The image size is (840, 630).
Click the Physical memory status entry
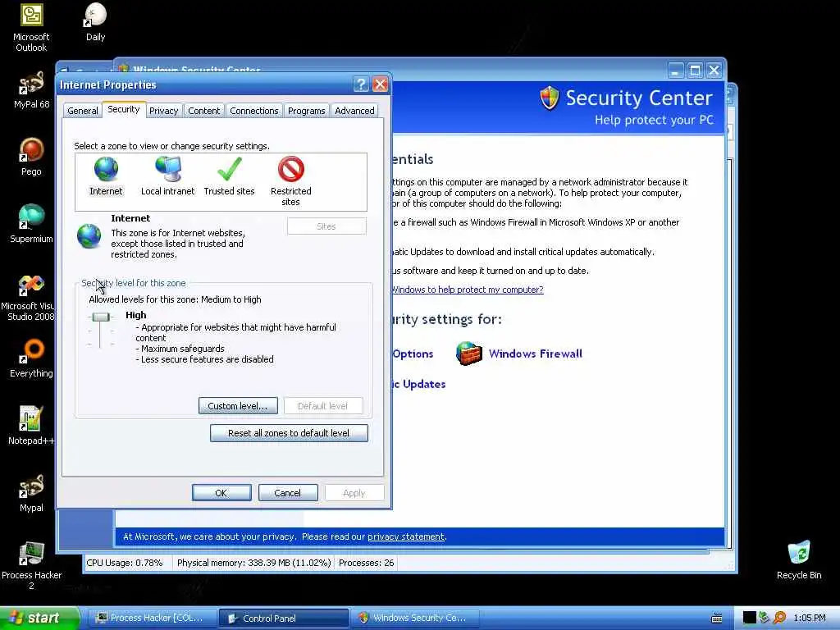254,563
